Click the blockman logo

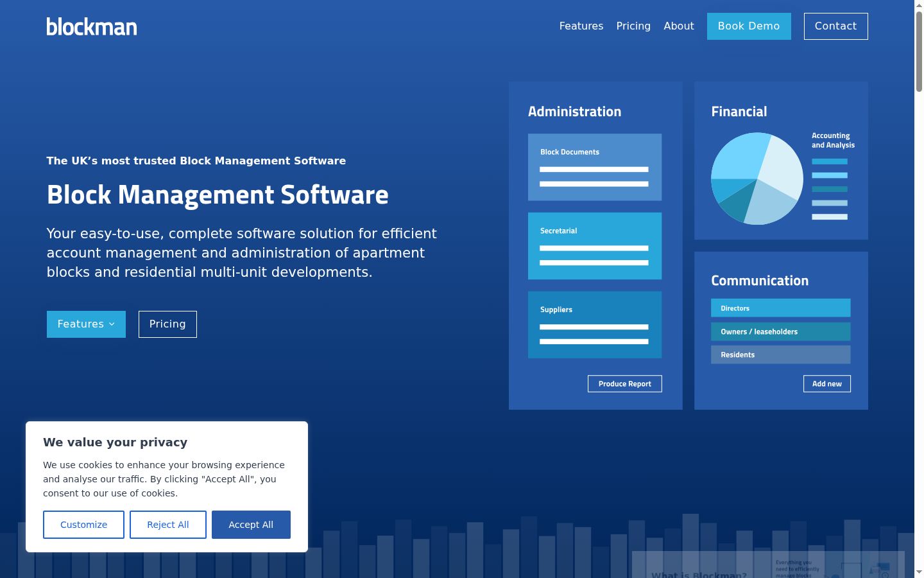point(92,26)
